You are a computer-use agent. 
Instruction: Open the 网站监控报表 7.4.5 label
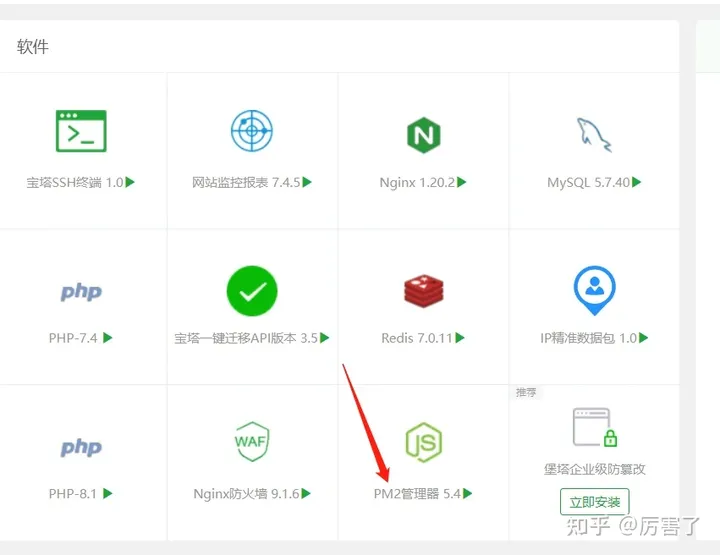(246, 183)
